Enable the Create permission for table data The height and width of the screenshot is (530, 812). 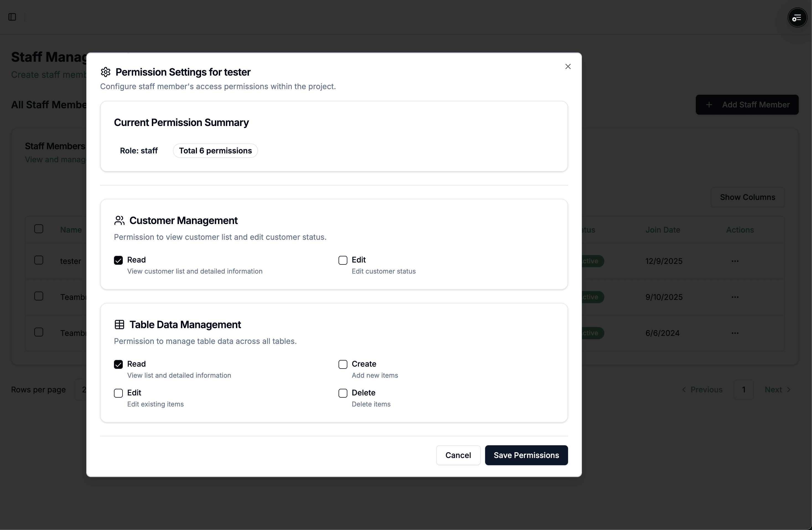(343, 364)
